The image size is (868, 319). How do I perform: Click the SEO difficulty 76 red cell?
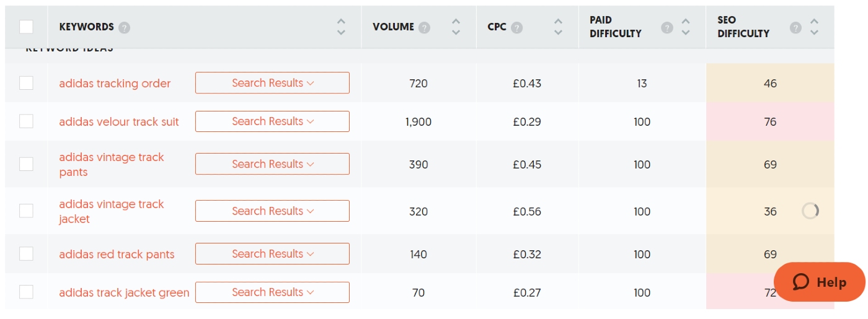(770, 122)
